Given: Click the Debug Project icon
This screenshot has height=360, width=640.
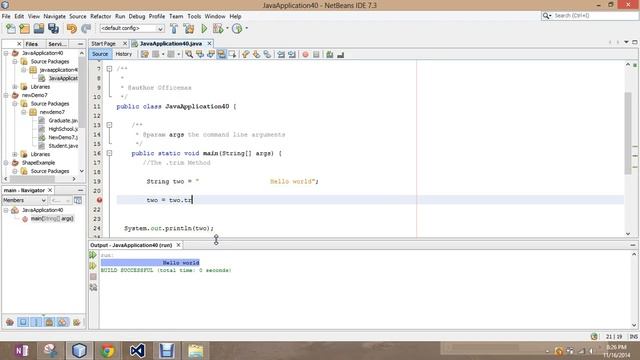Looking at the screenshot, I should pyautogui.click(x=218, y=29).
